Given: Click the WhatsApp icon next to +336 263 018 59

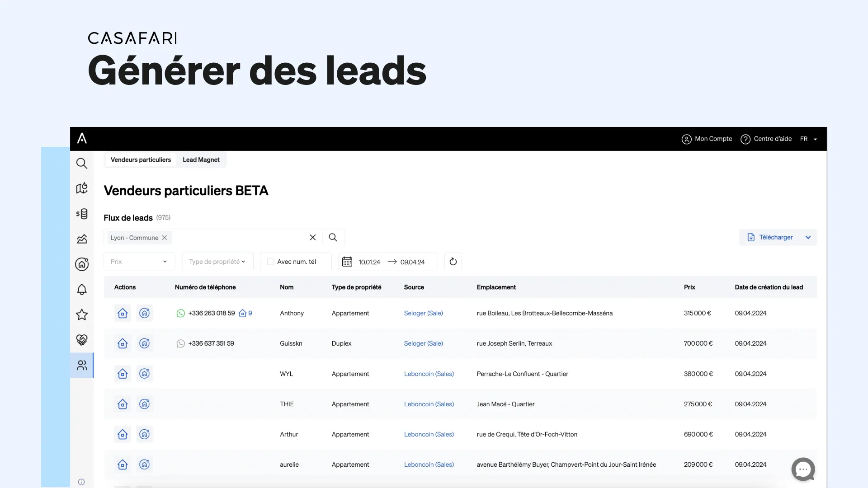Looking at the screenshot, I should [x=180, y=313].
